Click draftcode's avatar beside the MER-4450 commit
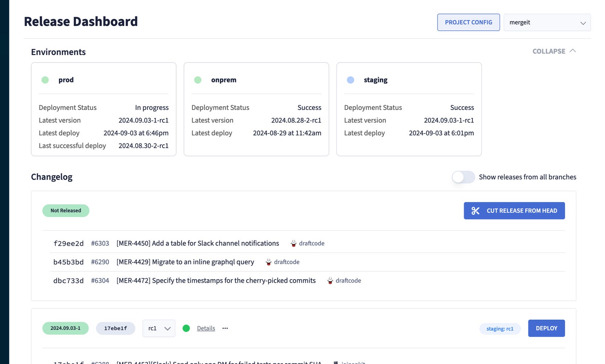The width and height of the screenshot is (605, 364). pos(293,243)
